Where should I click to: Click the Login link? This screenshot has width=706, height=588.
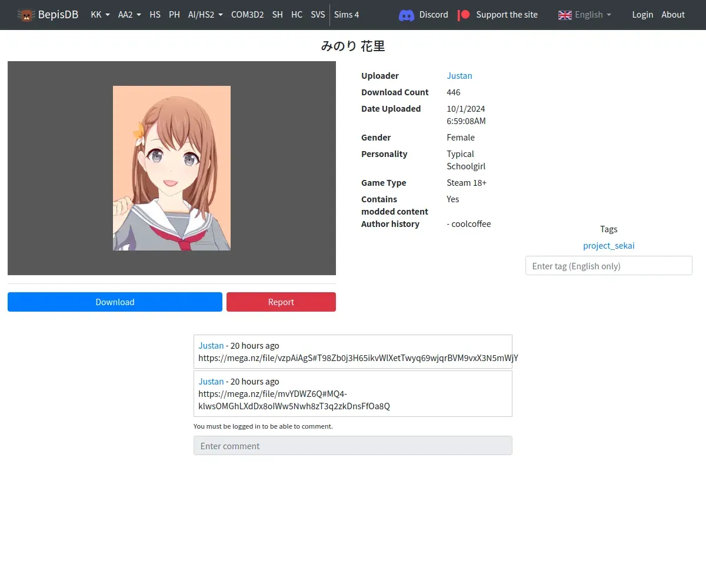pyautogui.click(x=642, y=15)
